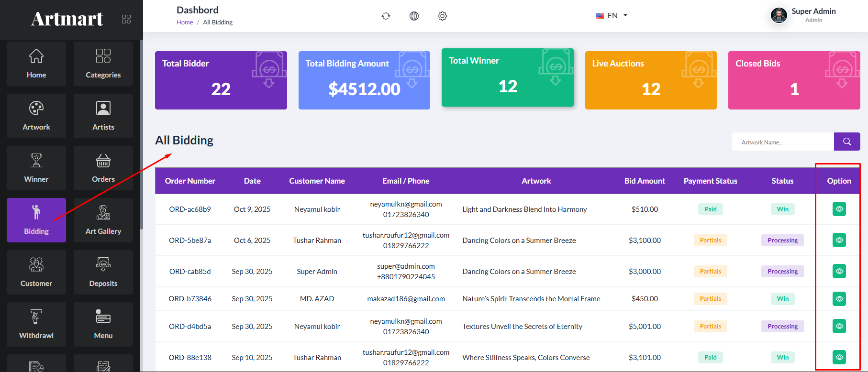
Task: Open the Deposits section in the sidebar
Action: coord(103,272)
